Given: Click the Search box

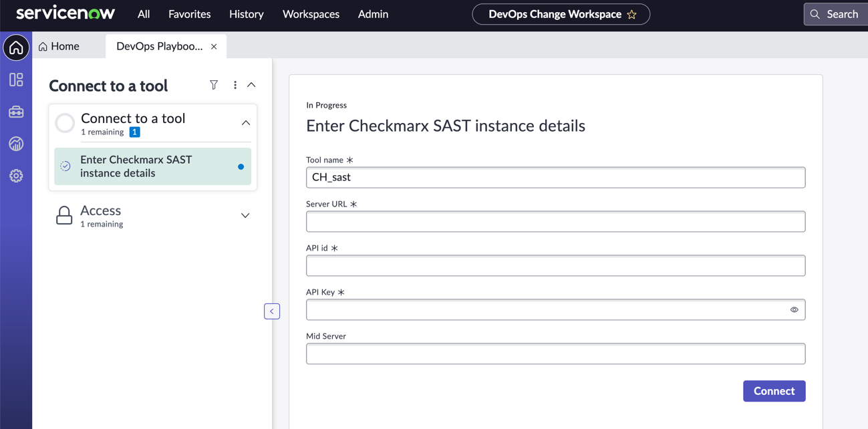Looking at the screenshot, I should click(835, 14).
